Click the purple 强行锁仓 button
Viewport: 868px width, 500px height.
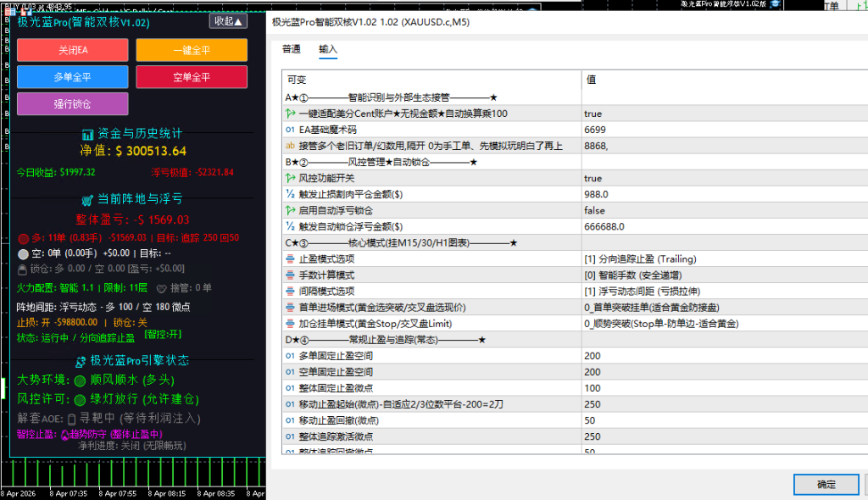click(73, 103)
